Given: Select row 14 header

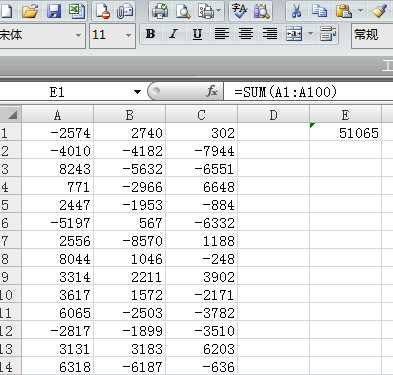Looking at the screenshot, I should click(11, 367).
